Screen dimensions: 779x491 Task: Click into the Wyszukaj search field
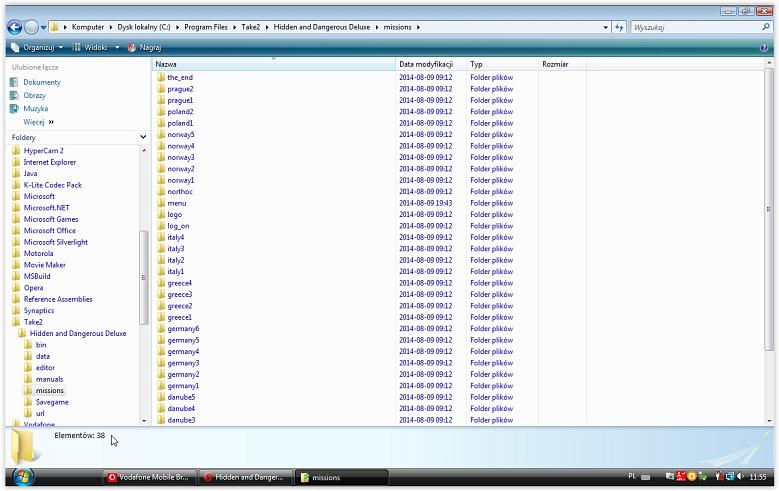[x=696, y=27]
